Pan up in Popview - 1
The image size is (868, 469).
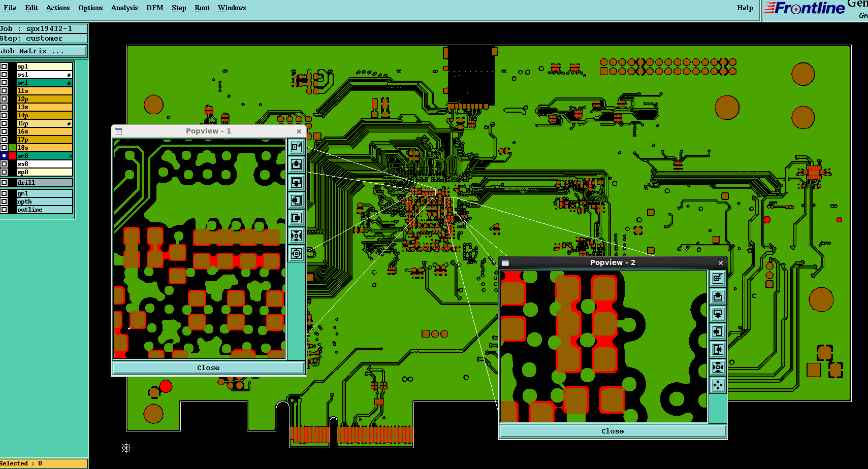pos(296,164)
